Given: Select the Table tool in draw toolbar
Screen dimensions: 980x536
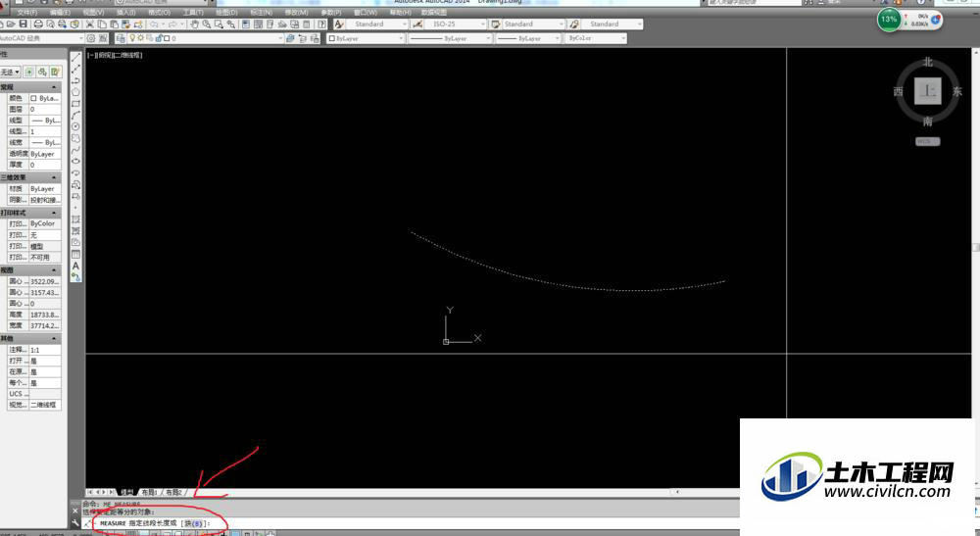Looking at the screenshot, I should [x=75, y=254].
